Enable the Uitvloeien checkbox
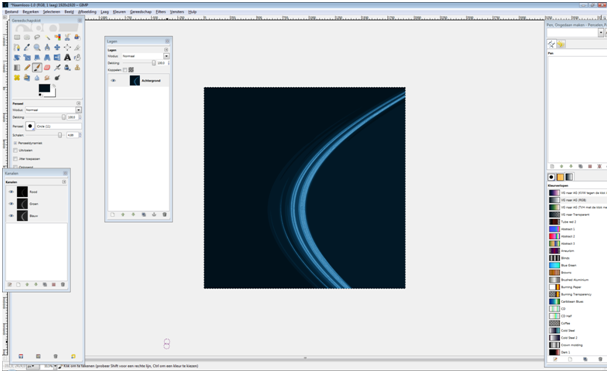The height and width of the screenshot is (373, 609). click(16, 150)
